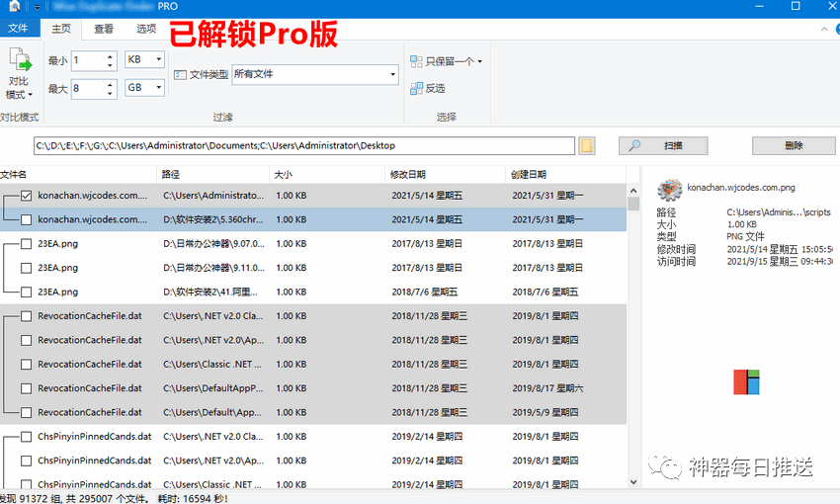The height and width of the screenshot is (504, 840).
Task: Click the results list scrollbar down arrow
Action: click(x=633, y=482)
